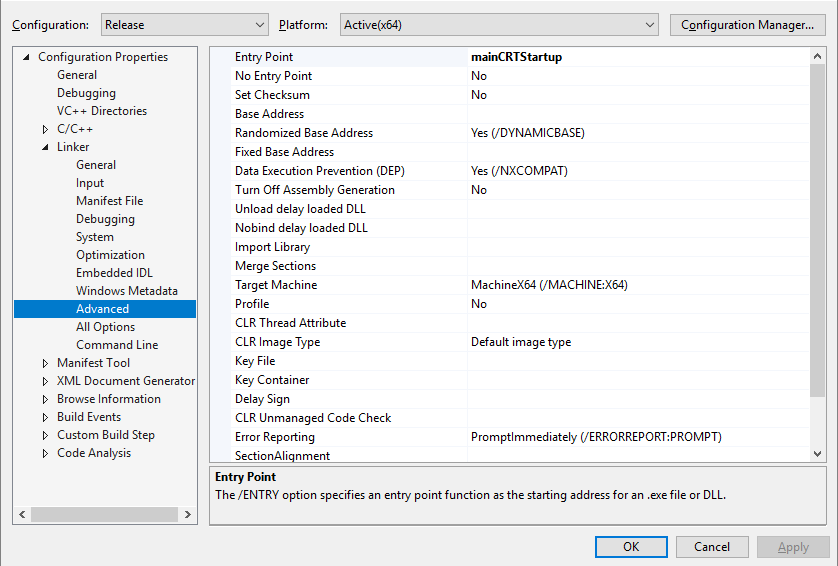Expand the Manifest Tool node
Image resolution: width=838 pixels, height=566 pixels.
(x=45, y=363)
